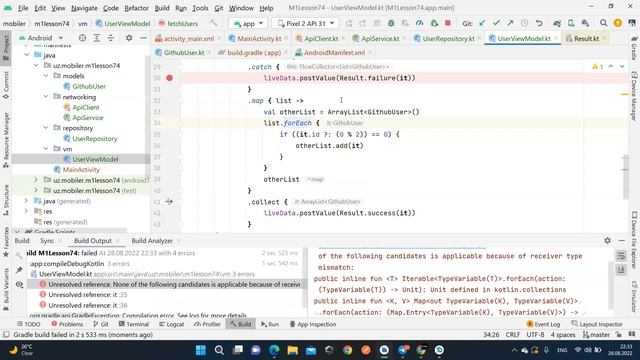Open Project panel settings gear
This screenshot has width=640, height=360.
[x=129, y=38]
